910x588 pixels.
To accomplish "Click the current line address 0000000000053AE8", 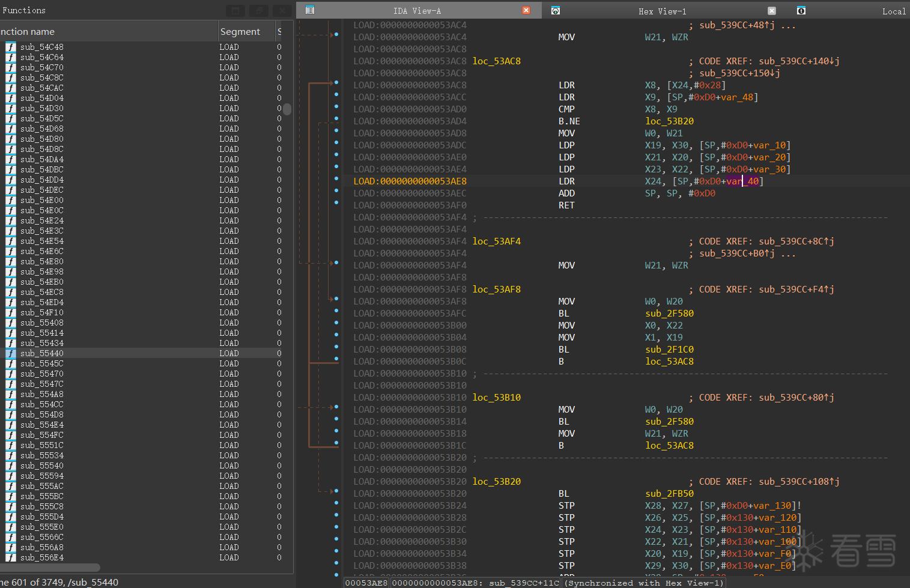I will coord(423,181).
